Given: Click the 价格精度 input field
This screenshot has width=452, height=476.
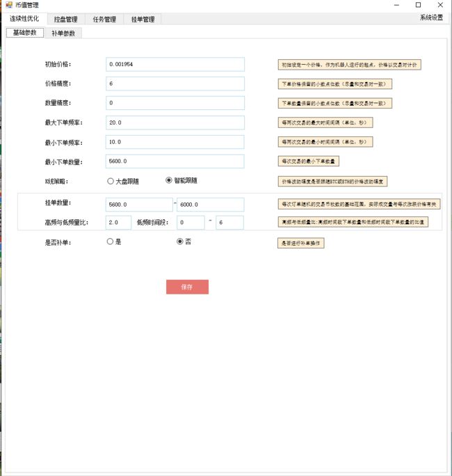Looking at the screenshot, I should coord(175,84).
